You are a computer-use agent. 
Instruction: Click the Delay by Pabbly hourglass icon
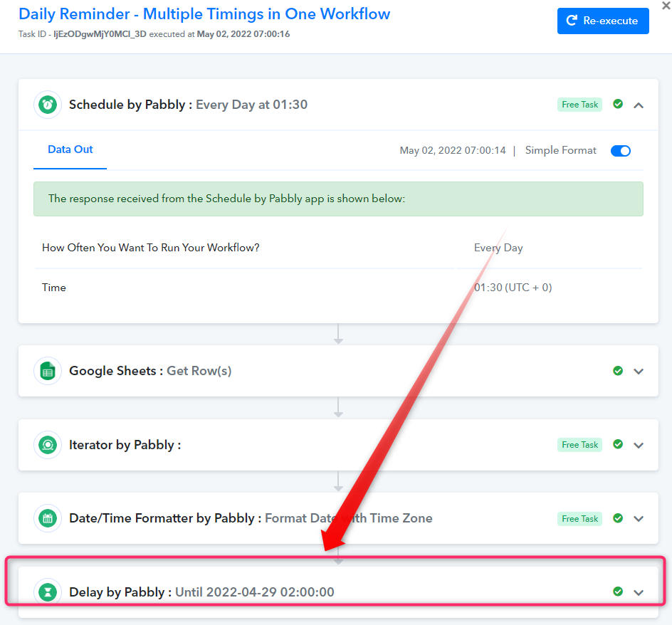[x=48, y=592]
